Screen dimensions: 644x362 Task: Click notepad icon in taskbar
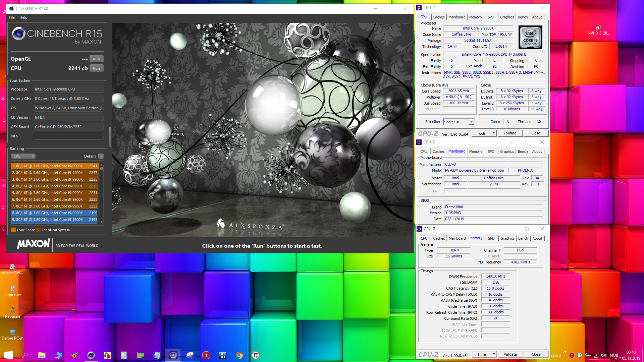pyautogui.click(x=157, y=355)
